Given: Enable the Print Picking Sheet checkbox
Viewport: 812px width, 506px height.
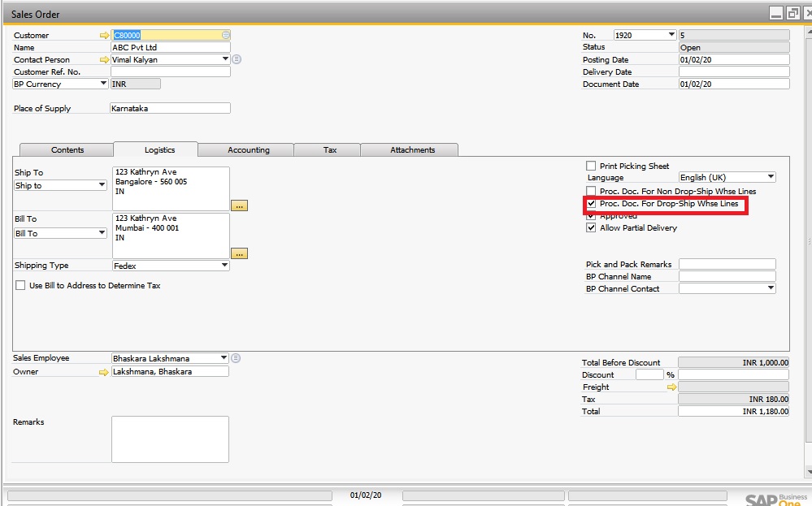Looking at the screenshot, I should click(x=591, y=166).
